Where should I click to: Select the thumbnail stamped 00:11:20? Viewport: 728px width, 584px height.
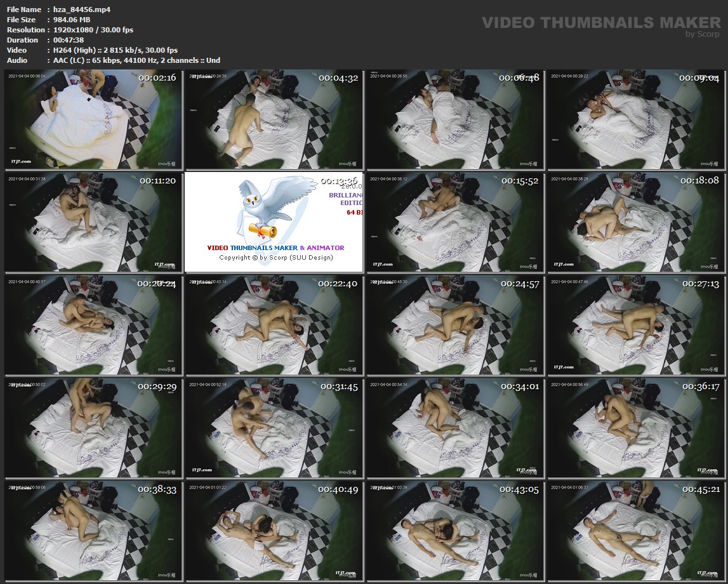pos(94,222)
